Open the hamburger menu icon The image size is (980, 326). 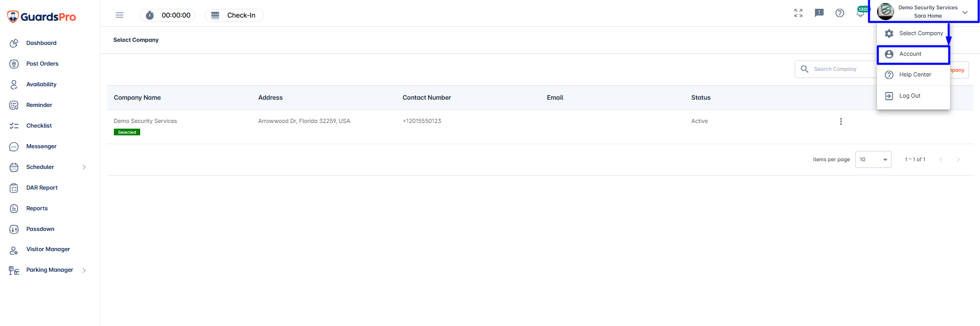[x=120, y=15]
